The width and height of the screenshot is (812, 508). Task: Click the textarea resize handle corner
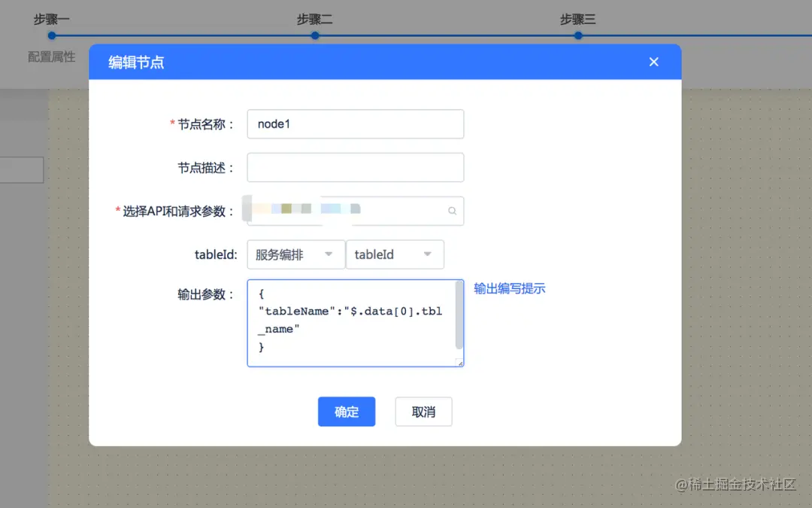coord(460,363)
